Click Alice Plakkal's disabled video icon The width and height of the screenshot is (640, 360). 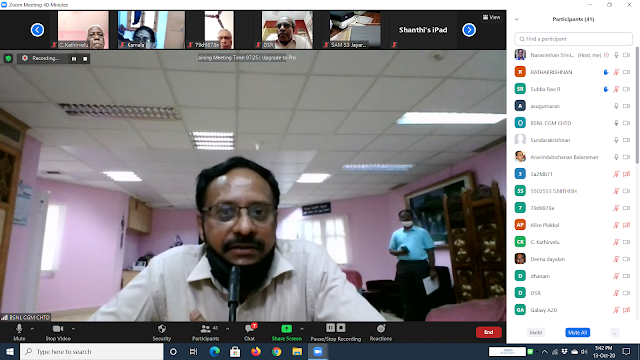627,225
